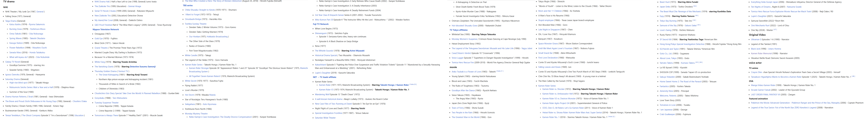Open the Tensai Terebikun link

13,115
